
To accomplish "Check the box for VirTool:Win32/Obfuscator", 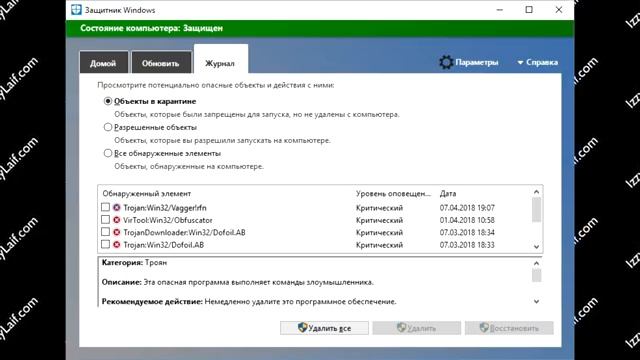I will tap(105, 220).
